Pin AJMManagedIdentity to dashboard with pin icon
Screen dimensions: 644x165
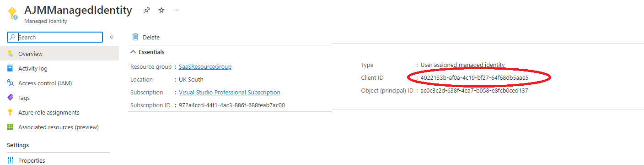click(146, 10)
